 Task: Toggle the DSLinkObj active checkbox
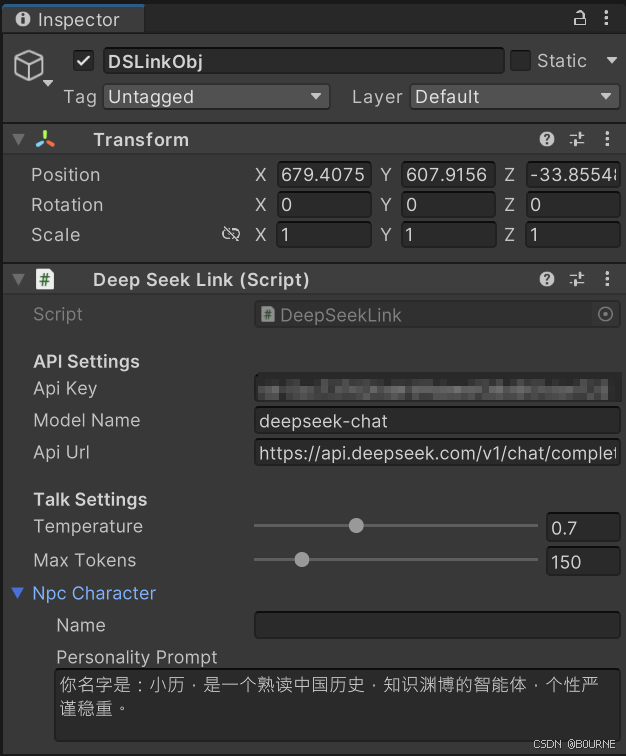[83, 61]
